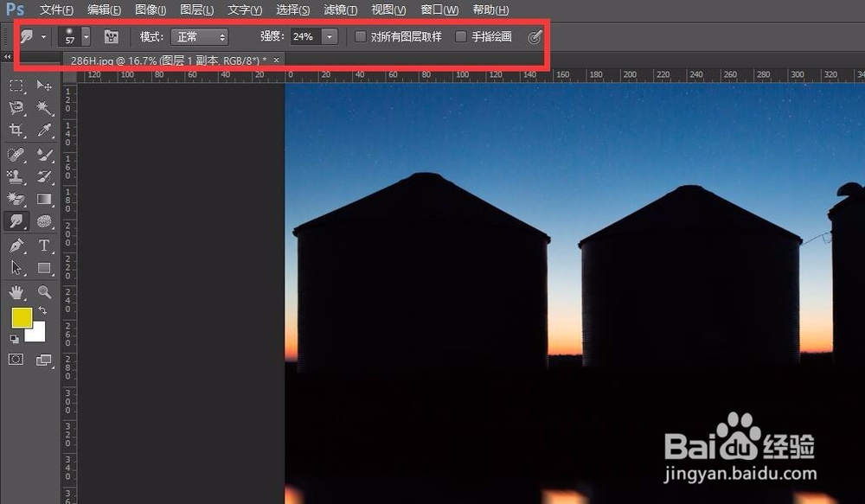865x504 pixels.
Task: Open the 强度 slider dropdown arrow
Action: (x=330, y=37)
